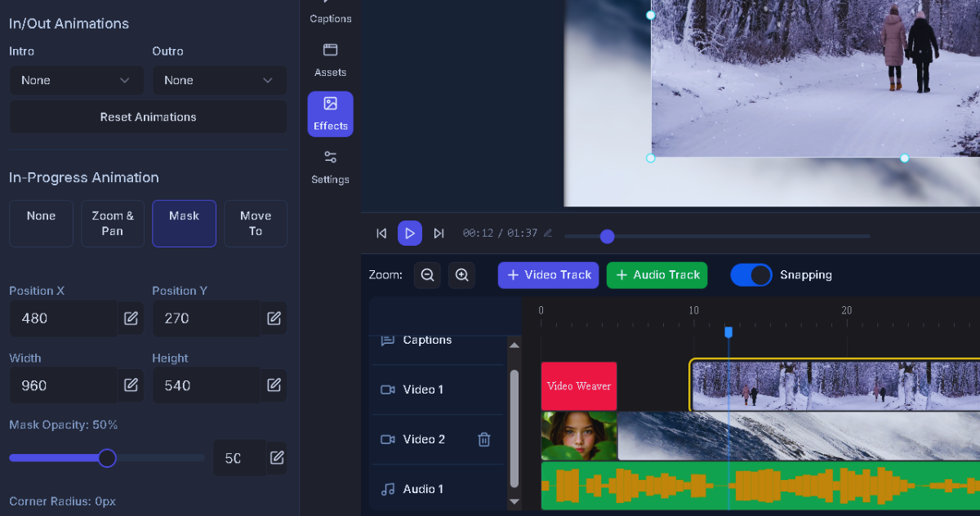Select the Audio 1 track label
The image size is (980, 516).
point(422,488)
